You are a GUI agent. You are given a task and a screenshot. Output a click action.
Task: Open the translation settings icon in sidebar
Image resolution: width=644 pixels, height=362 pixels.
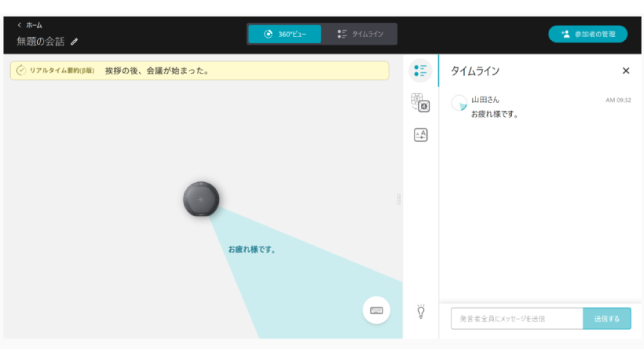pos(420,102)
